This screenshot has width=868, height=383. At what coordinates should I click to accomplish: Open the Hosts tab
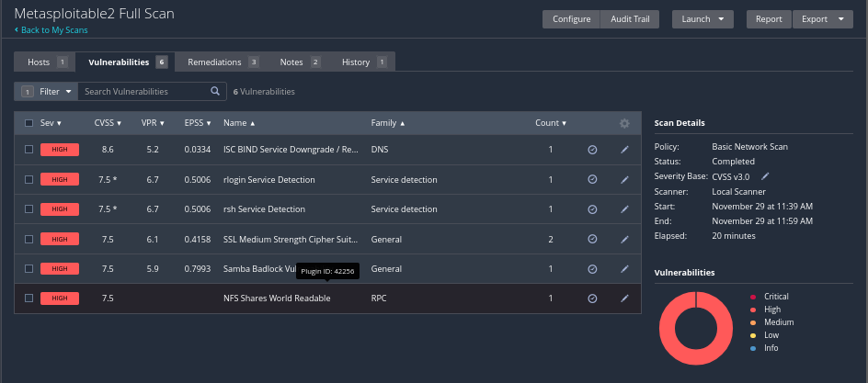pyautogui.click(x=39, y=62)
